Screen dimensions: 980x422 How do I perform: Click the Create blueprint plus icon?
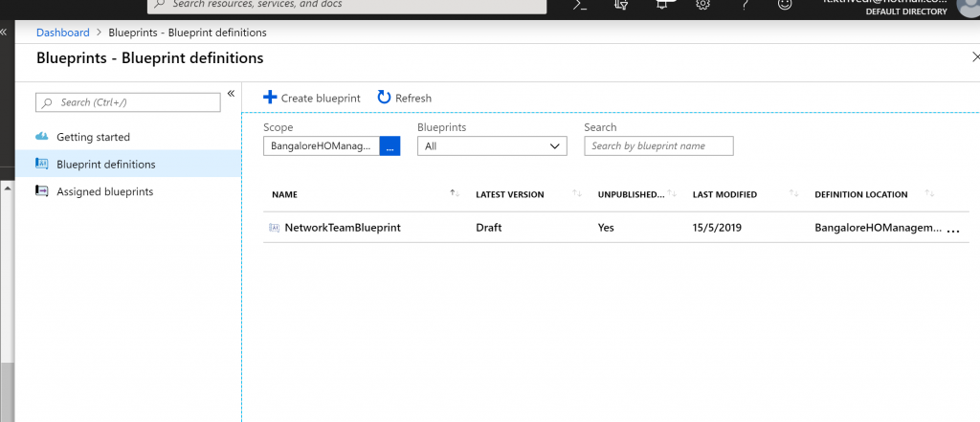[270, 98]
